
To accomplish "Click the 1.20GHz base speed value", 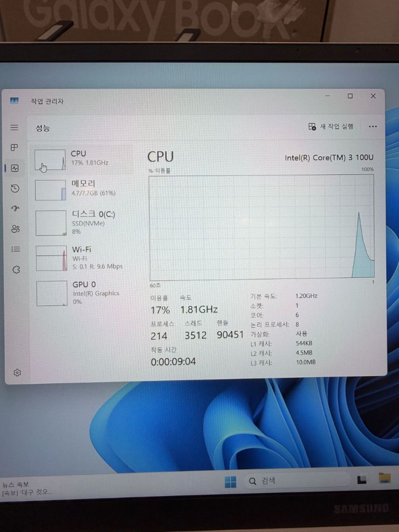I will coord(306,296).
